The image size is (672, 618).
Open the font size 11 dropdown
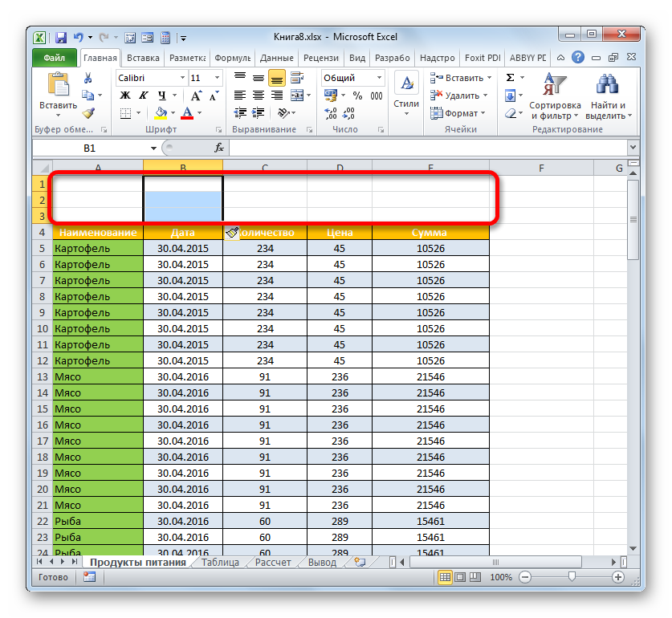(217, 78)
